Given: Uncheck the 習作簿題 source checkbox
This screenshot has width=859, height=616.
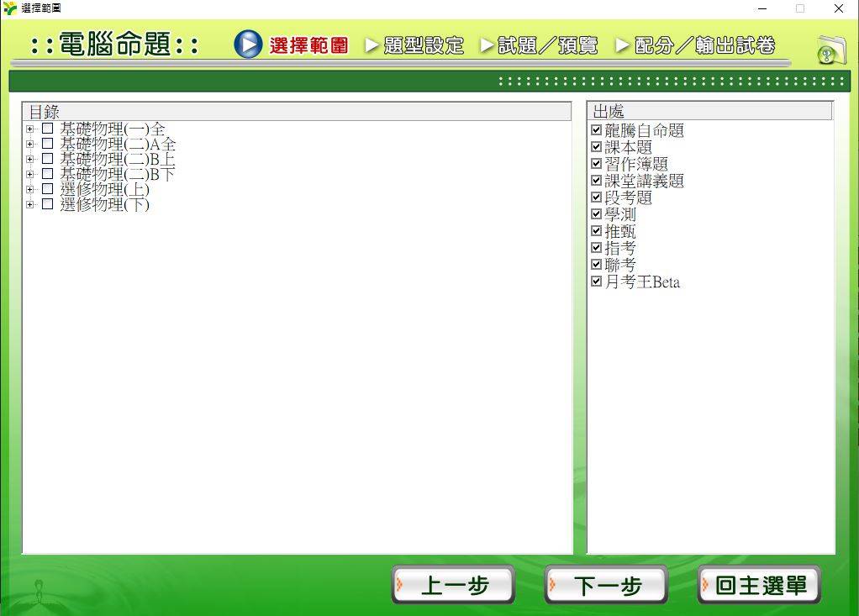Looking at the screenshot, I should (x=597, y=163).
